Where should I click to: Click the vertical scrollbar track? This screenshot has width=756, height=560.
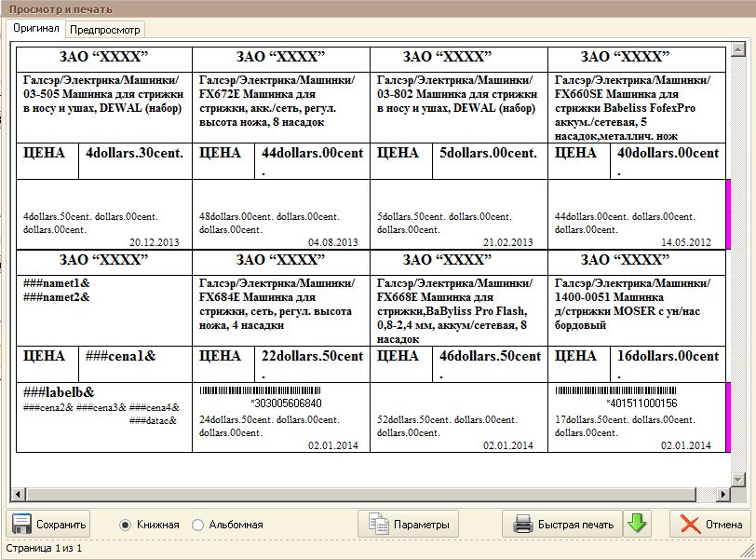pyautogui.click(x=738, y=280)
